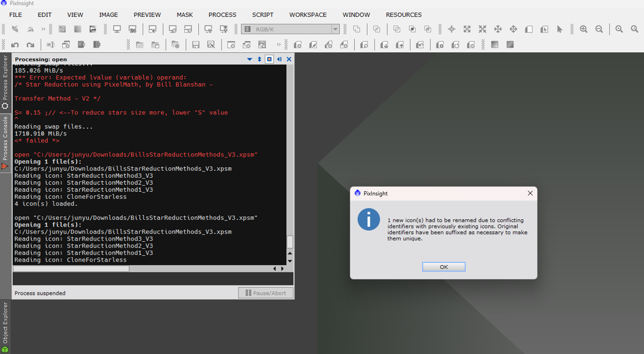The image size is (644, 354).
Task: Click the console horizontal scroll right arrow
Action: click(x=282, y=269)
